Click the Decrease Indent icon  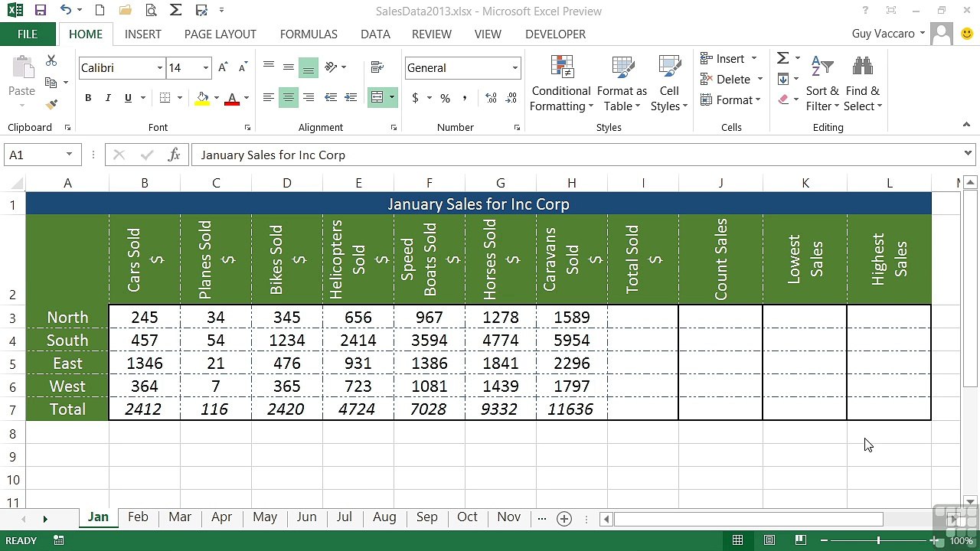click(331, 97)
